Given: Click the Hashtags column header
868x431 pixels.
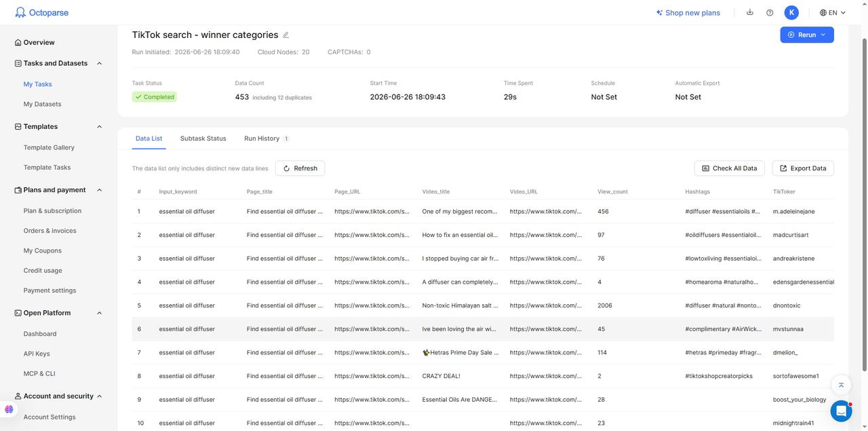Looking at the screenshot, I should [697, 191].
